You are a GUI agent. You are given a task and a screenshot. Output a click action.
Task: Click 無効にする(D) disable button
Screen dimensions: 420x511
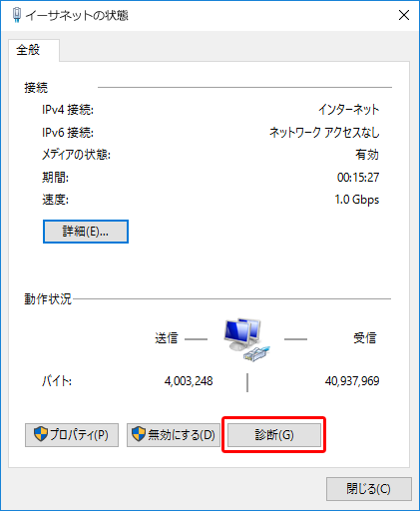(x=174, y=435)
